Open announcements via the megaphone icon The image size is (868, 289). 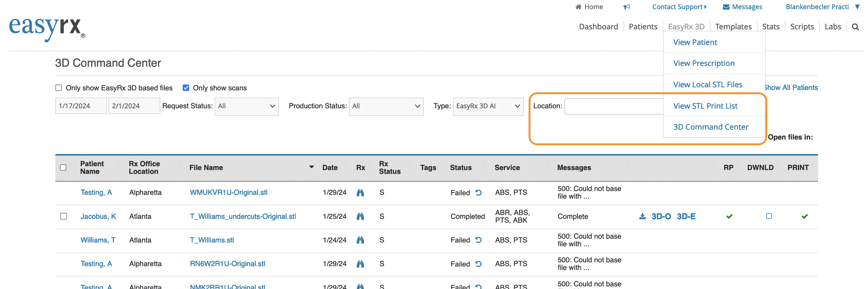click(627, 7)
